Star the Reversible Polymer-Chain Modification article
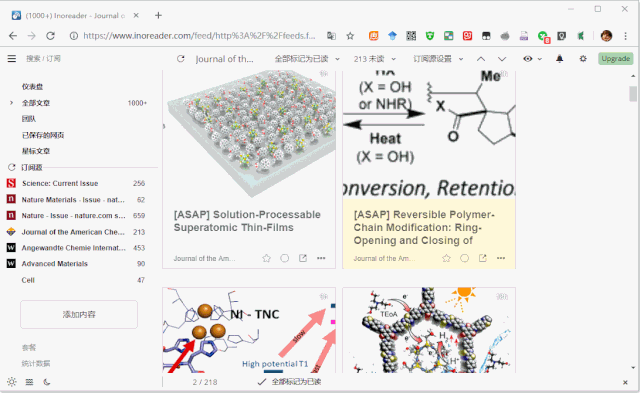 point(446,258)
